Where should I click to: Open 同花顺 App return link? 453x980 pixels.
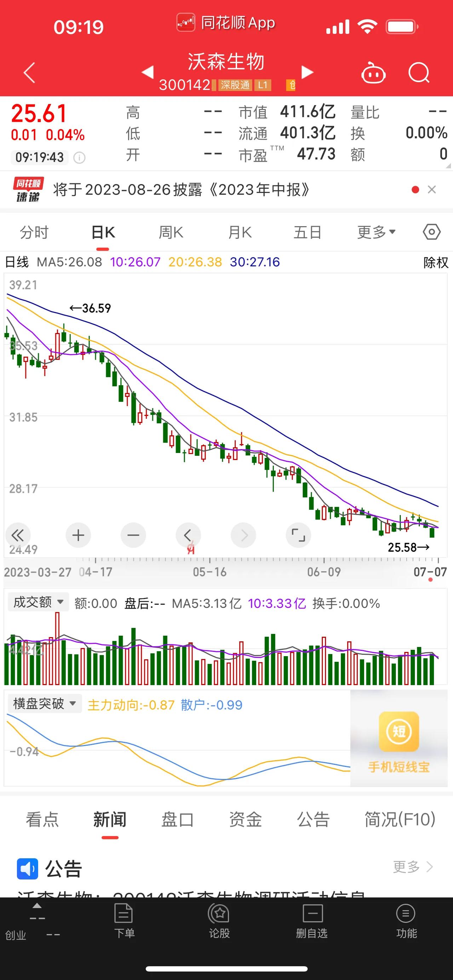(x=225, y=23)
